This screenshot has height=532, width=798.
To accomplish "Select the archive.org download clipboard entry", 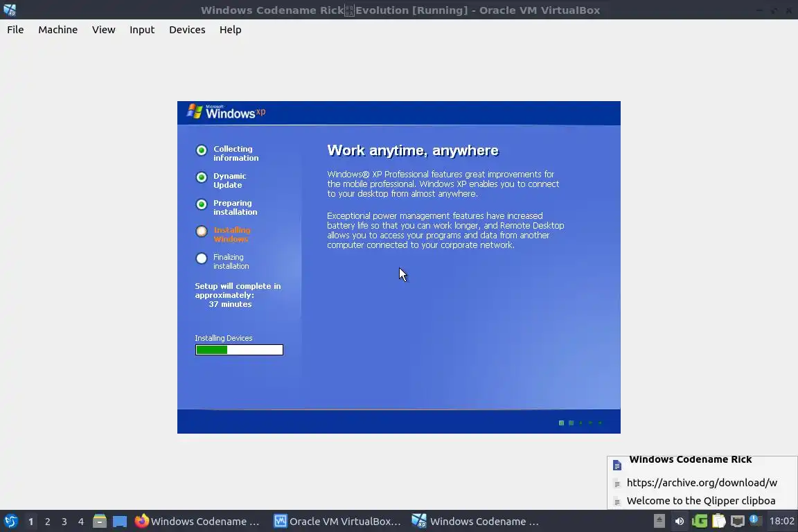I will (x=702, y=483).
